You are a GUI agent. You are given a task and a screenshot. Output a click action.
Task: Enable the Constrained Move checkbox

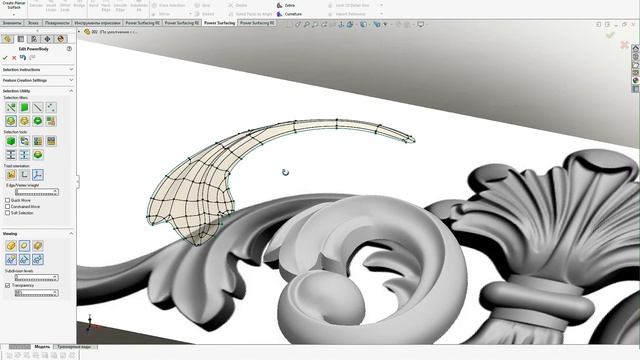tap(7, 207)
